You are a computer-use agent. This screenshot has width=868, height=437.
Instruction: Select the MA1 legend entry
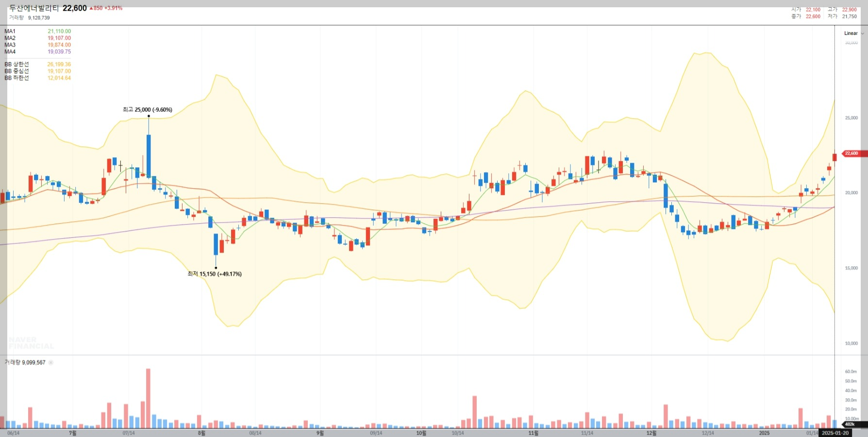(37, 31)
